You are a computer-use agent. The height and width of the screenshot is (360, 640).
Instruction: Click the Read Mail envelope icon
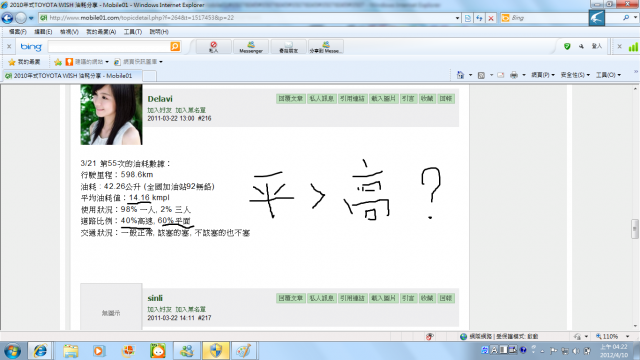point(501,75)
